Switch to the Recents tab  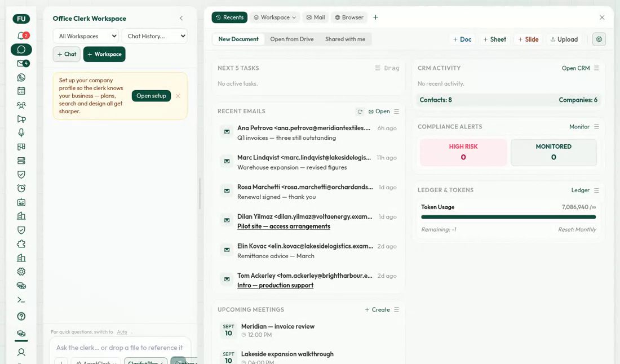pos(229,17)
